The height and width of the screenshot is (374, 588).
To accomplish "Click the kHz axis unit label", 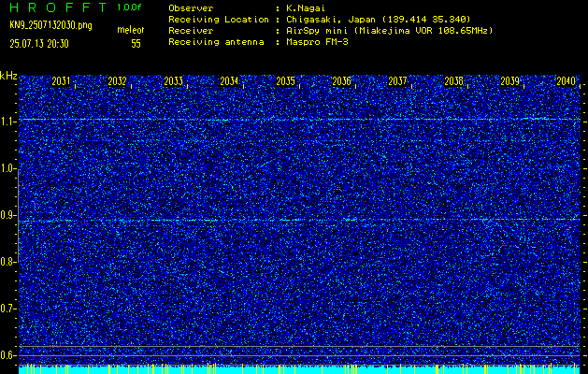I will pyautogui.click(x=8, y=76).
